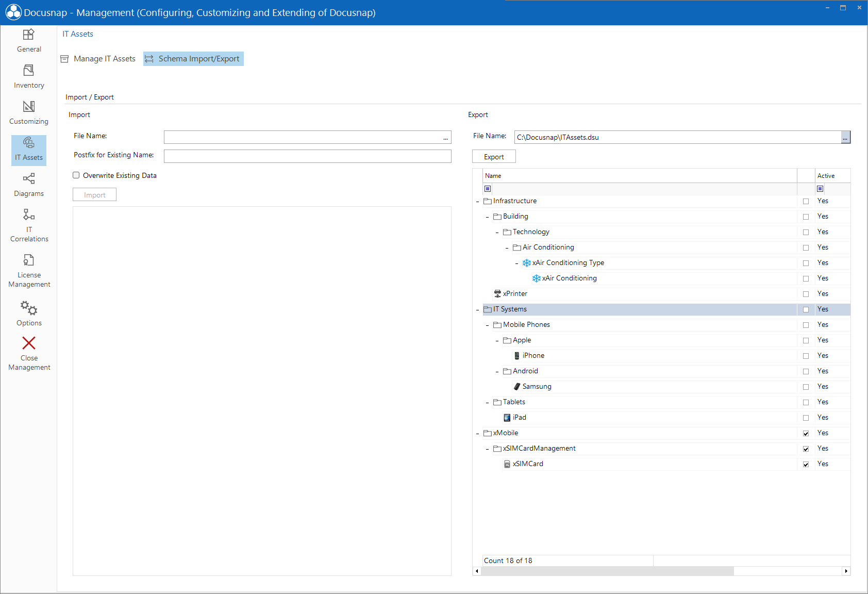
Task: Click the red Close Management icon
Action: [x=29, y=343]
